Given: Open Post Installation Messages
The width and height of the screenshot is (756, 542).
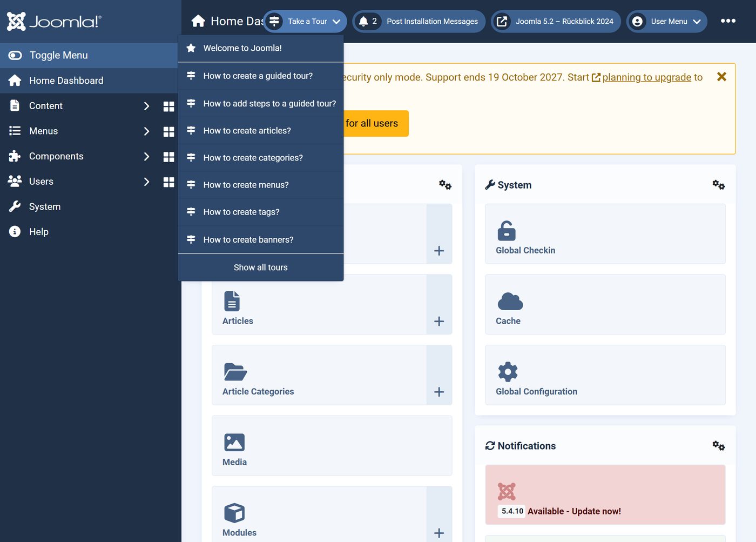Looking at the screenshot, I should tap(419, 21).
